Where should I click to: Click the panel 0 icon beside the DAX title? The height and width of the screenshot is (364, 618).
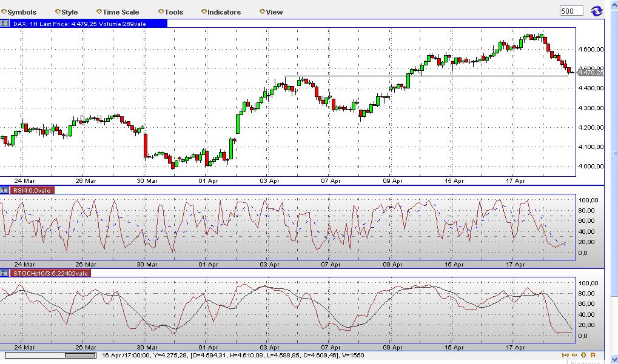pos(4,24)
